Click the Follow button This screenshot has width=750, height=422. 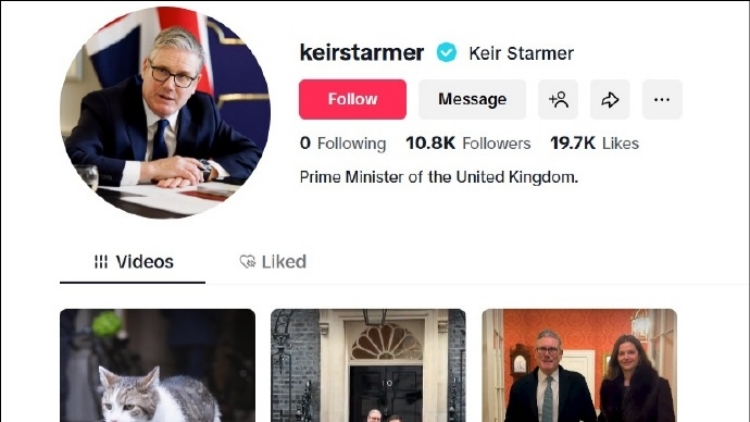click(x=352, y=99)
